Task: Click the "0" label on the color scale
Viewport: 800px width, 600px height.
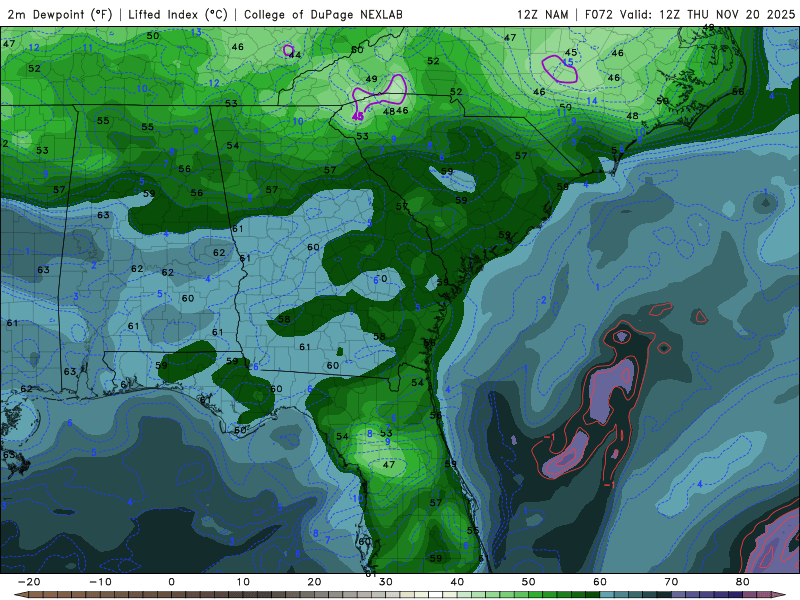Action: point(171,582)
